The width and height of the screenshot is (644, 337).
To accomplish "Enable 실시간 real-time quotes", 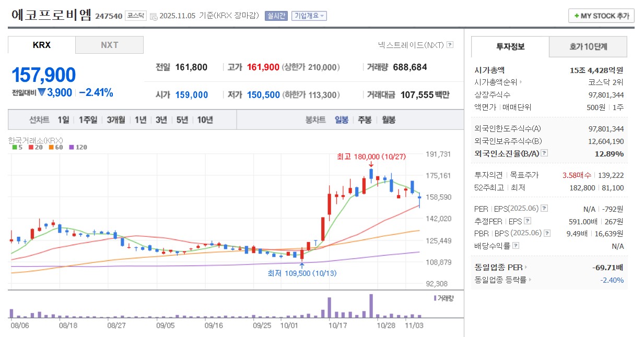I will 275,16.
